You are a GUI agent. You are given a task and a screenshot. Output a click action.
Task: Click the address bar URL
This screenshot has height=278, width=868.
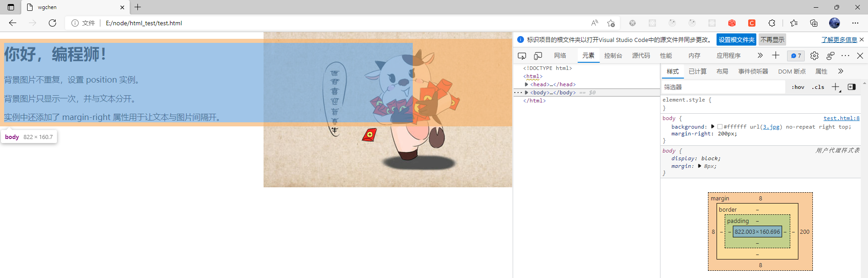coord(144,23)
